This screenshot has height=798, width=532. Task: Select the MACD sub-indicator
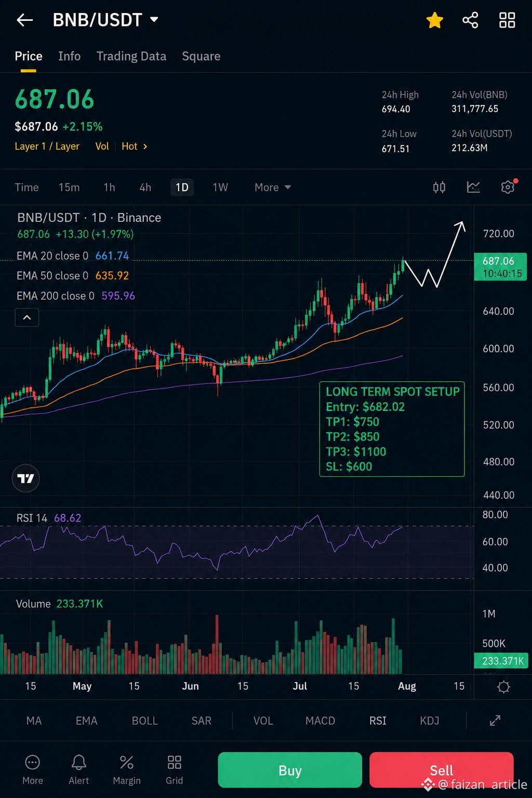tap(321, 721)
